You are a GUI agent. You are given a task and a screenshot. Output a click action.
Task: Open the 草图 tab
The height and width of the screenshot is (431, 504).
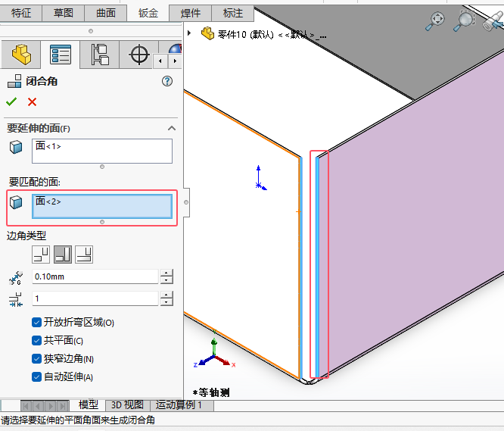[x=63, y=13]
